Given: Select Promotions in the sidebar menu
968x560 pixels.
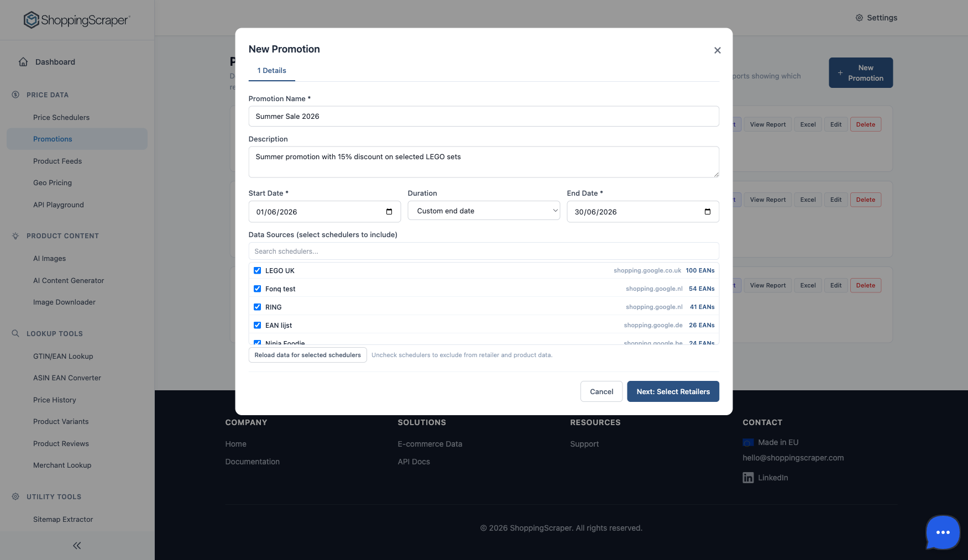Looking at the screenshot, I should [x=53, y=139].
